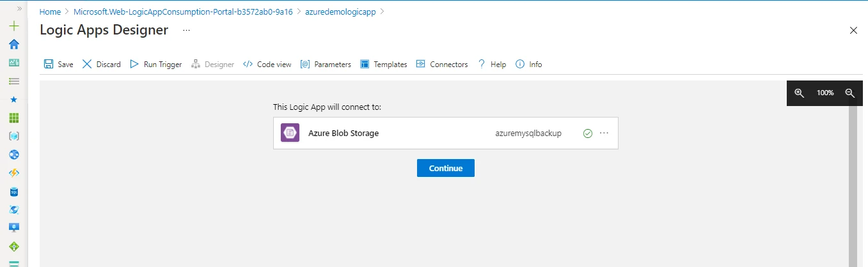
Task: Click the Continue button
Action: coord(446,168)
